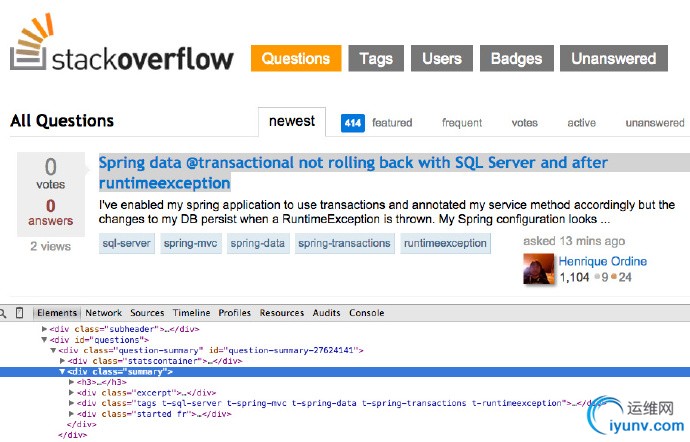The height and width of the screenshot is (442, 690).
Task: Collapse the div id questions node
Action: coord(44,340)
